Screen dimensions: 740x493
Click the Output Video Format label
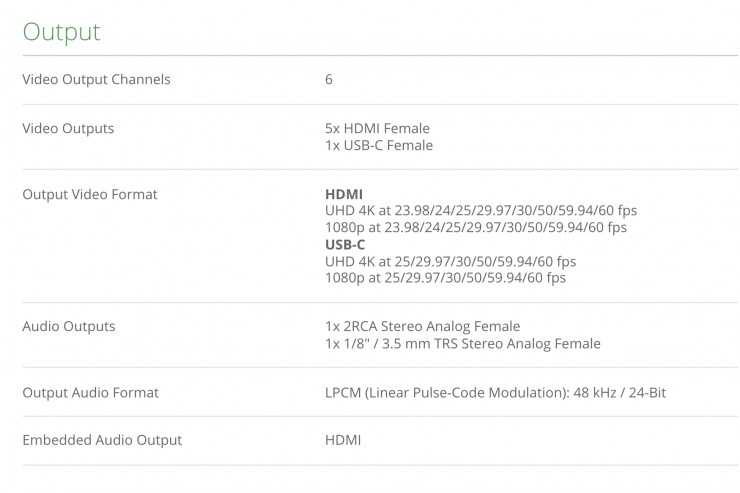coord(90,194)
